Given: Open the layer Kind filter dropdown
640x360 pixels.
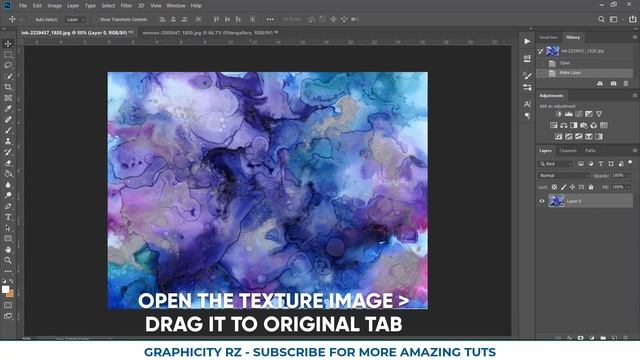Looking at the screenshot, I should click(x=556, y=164).
